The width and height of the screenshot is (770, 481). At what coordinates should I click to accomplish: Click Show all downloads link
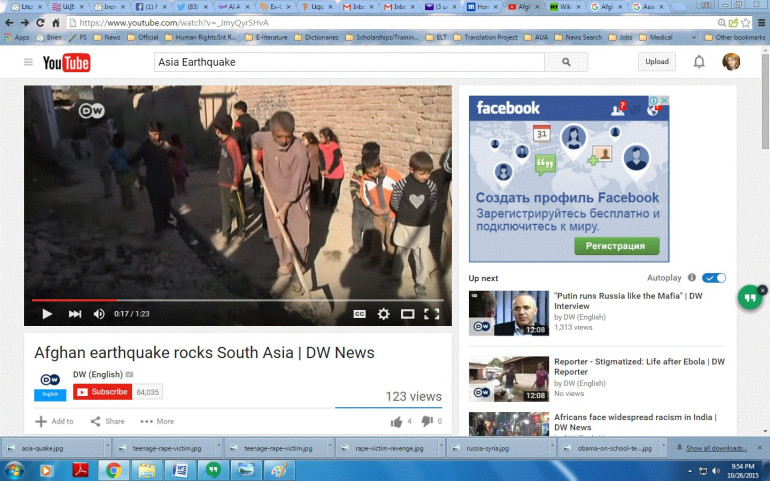(716, 448)
